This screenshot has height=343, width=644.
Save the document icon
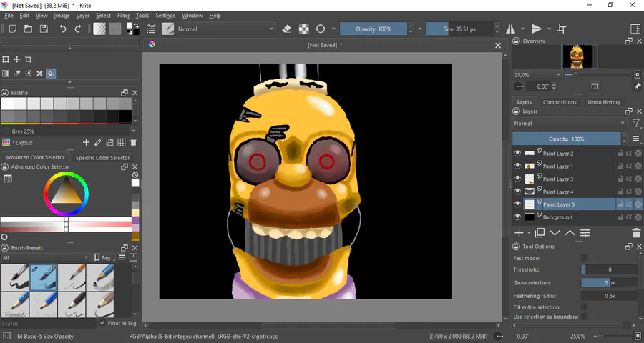point(44,29)
